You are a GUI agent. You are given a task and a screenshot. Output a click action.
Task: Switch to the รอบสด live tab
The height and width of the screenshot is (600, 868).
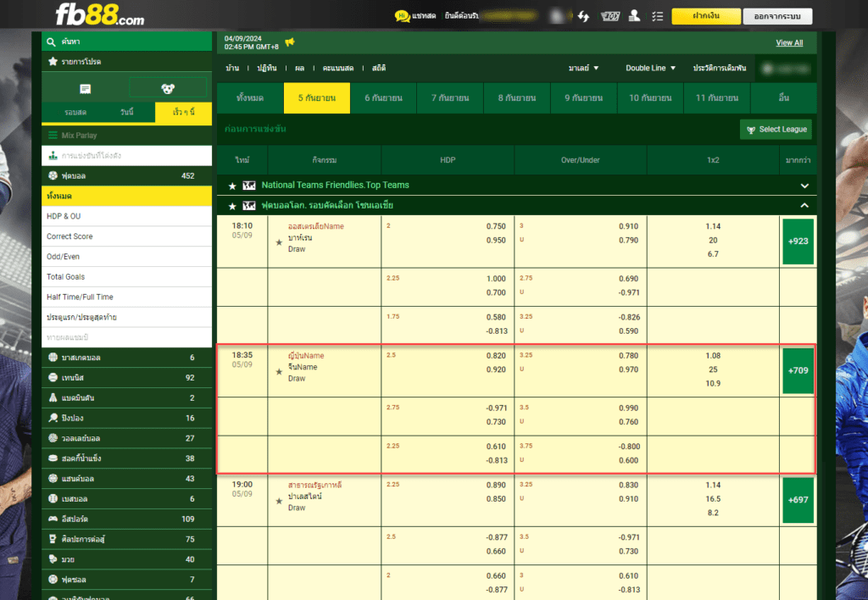tap(75, 113)
